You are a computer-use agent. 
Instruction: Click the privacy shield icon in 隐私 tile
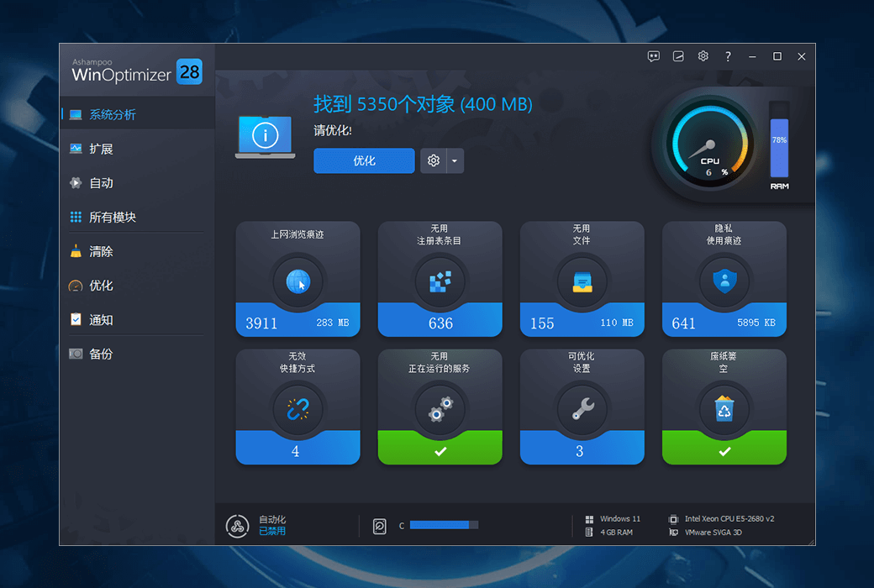coord(724,281)
